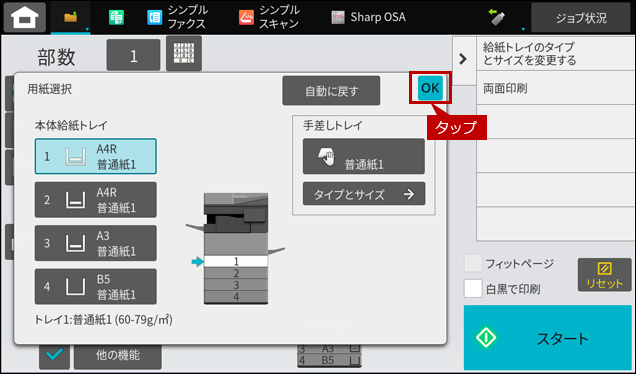Tap OK to confirm paper selection

pos(430,88)
